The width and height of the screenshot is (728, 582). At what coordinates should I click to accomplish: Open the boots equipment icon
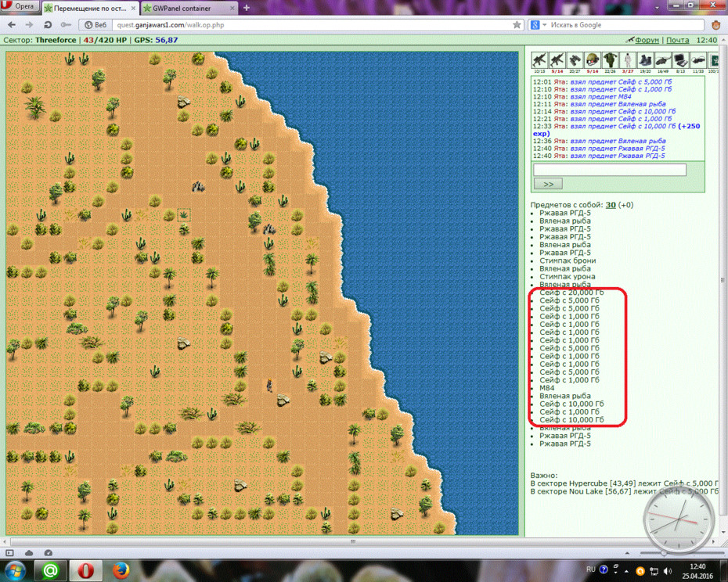click(645, 60)
